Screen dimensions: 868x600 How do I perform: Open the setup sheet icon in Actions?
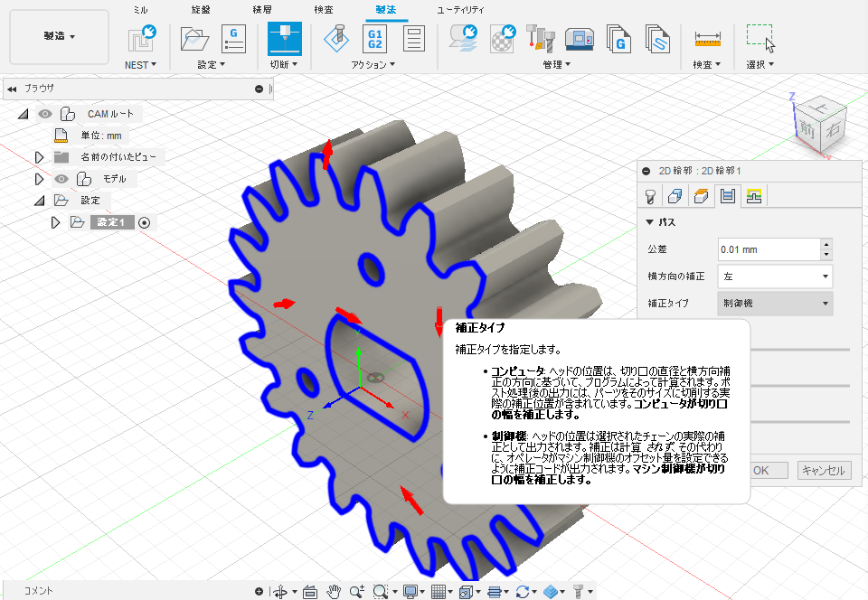[x=413, y=39]
